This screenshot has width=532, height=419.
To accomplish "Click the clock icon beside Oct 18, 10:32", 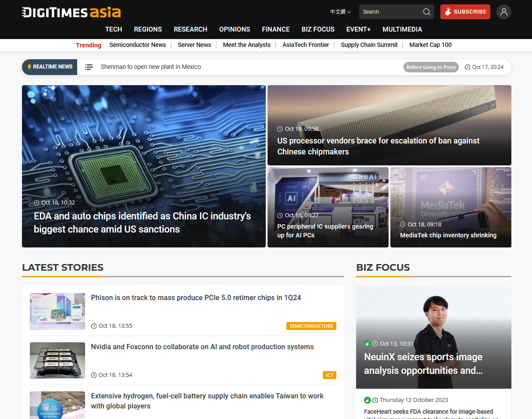I will click(36, 203).
